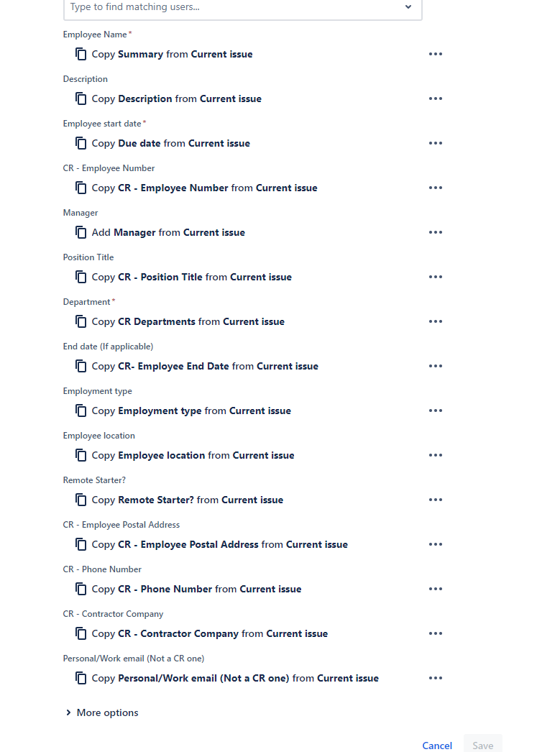This screenshot has height=752, width=560.
Task: Click Cancel to discard changes
Action: coord(436,746)
